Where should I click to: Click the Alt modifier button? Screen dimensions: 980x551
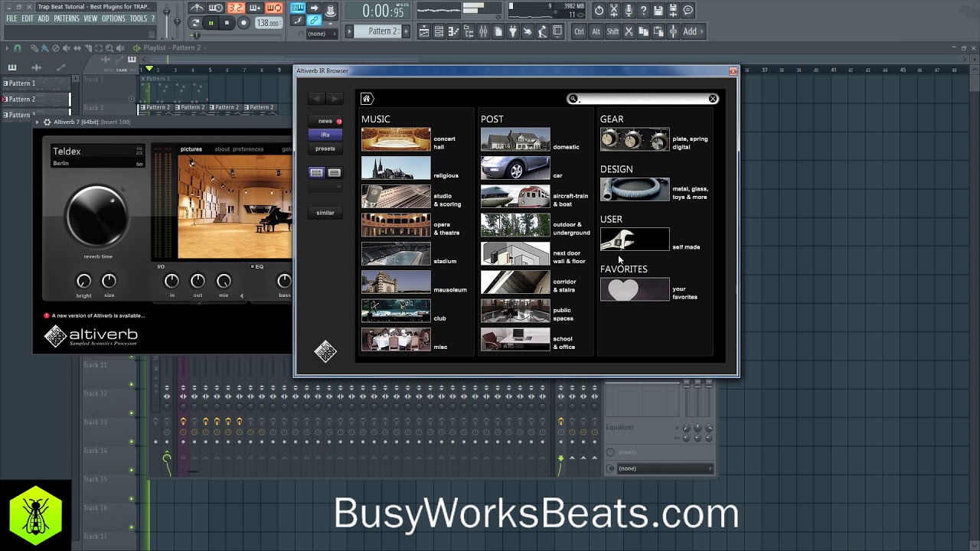click(596, 31)
